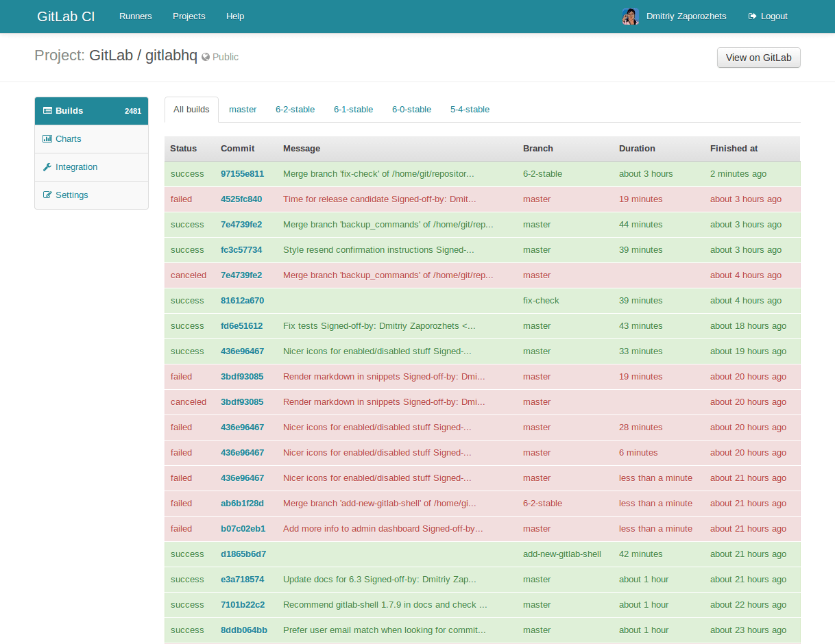Screen dimensions: 835x644
Task: Click the GitLab / gitlabhq project title
Action: click(x=143, y=55)
